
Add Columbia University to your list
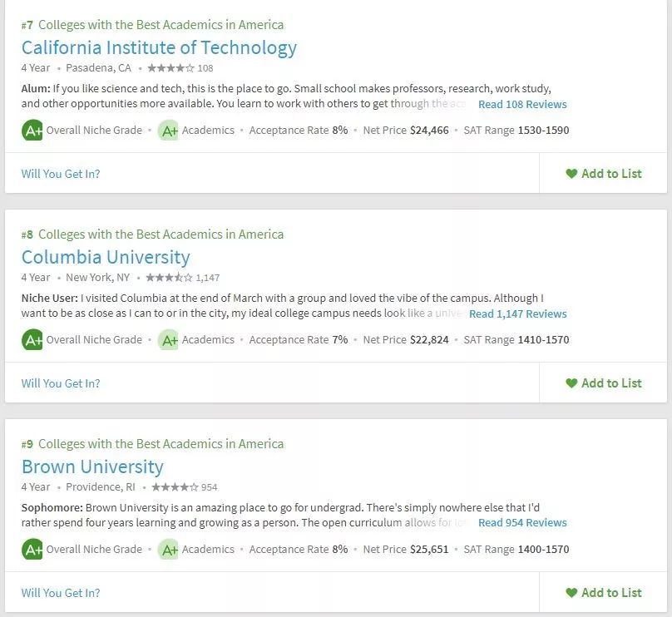tap(604, 383)
